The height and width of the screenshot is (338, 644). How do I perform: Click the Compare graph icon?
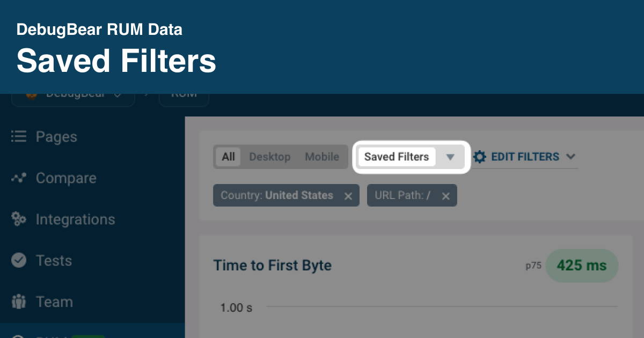(x=19, y=178)
